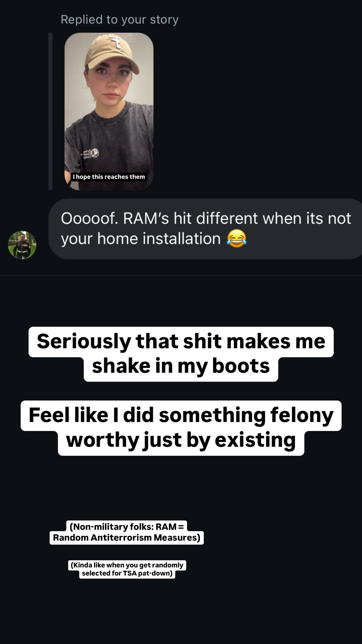Tap 'I hope this reaches them' caption

click(109, 177)
